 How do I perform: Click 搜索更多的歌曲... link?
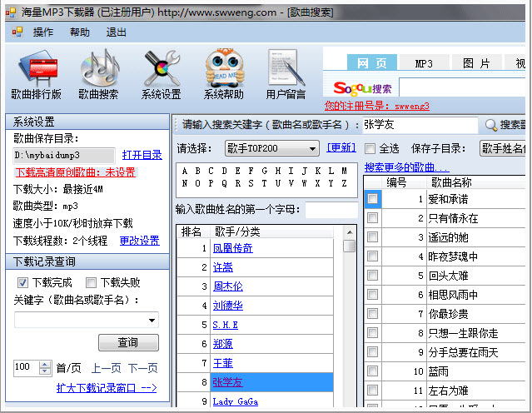407,167
